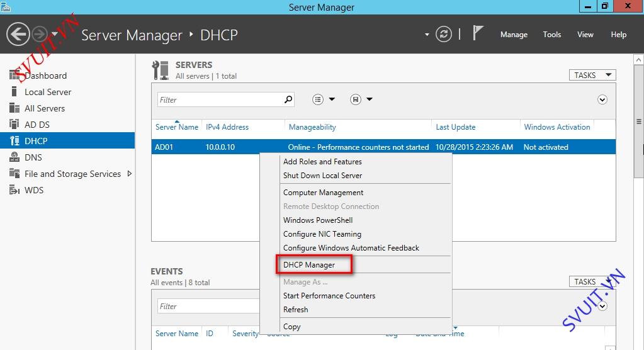Click the search magnifier in Servers filter
Screen dimensions: 644x350
[x=288, y=99]
